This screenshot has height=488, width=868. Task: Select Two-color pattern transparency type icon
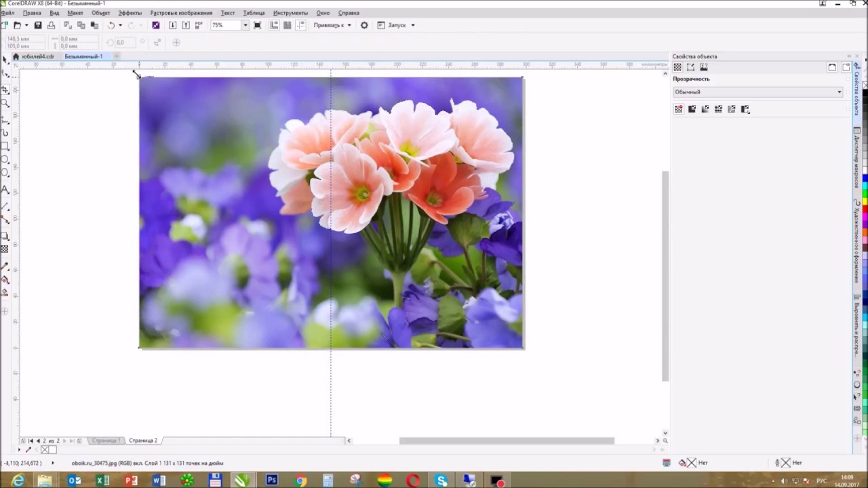(745, 108)
